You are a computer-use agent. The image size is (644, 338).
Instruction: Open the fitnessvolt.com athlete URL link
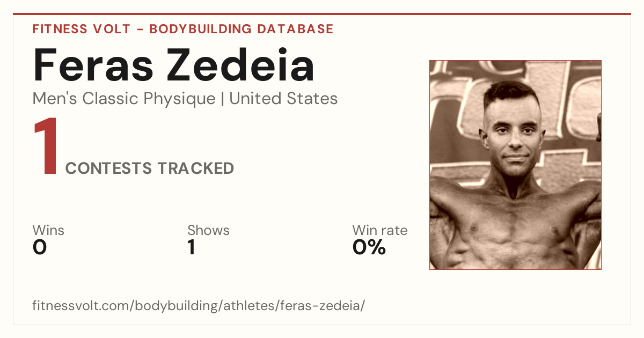199,306
